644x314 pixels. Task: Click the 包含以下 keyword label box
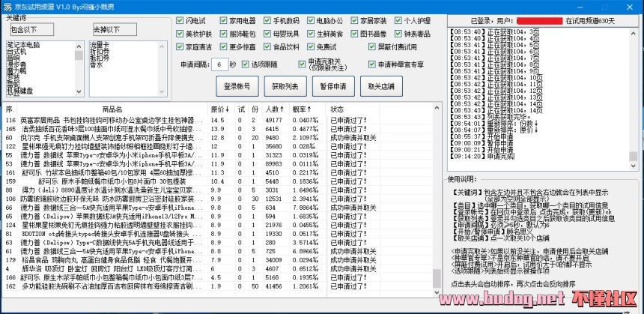click(x=32, y=29)
